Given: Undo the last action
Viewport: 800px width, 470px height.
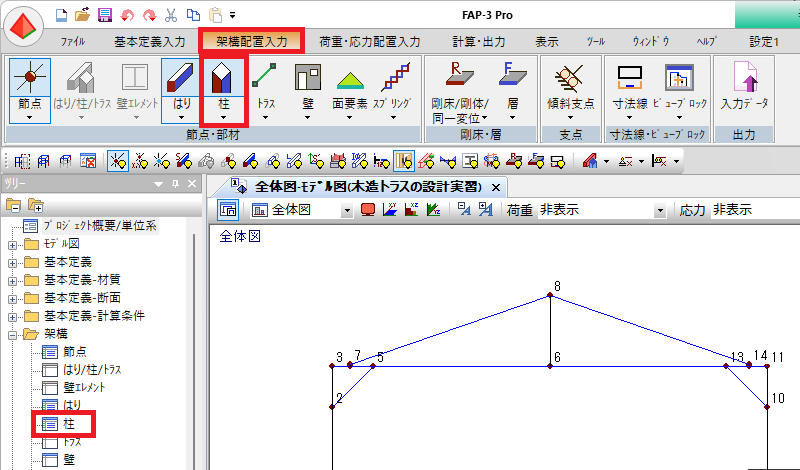Looking at the screenshot, I should pos(127,15).
